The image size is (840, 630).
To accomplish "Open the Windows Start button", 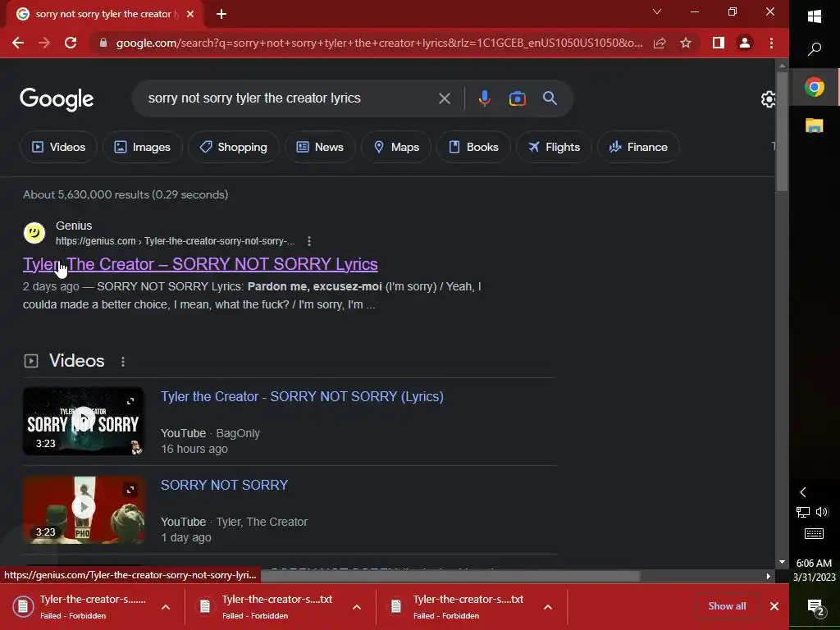I will (x=815, y=16).
